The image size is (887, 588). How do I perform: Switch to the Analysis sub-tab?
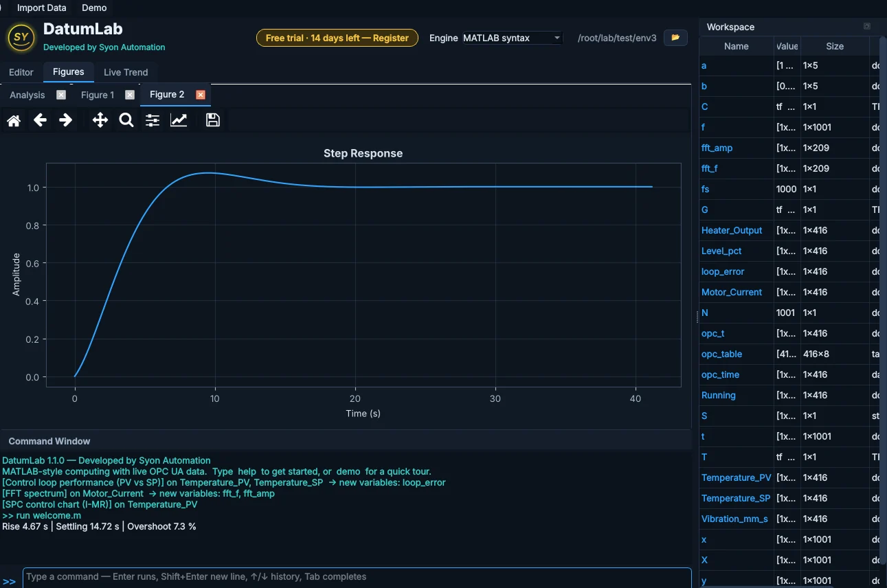[x=27, y=95]
